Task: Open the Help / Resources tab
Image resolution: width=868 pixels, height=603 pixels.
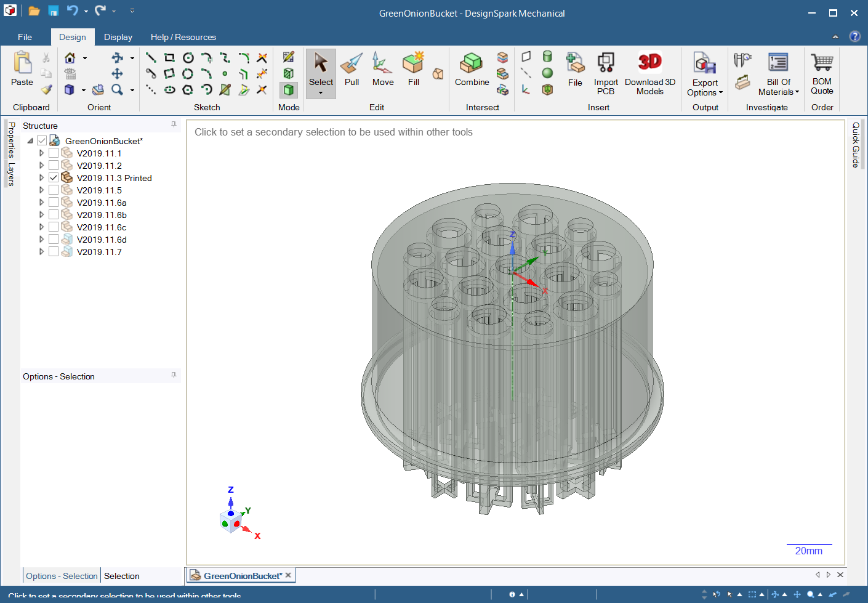Action: tap(183, 37)
